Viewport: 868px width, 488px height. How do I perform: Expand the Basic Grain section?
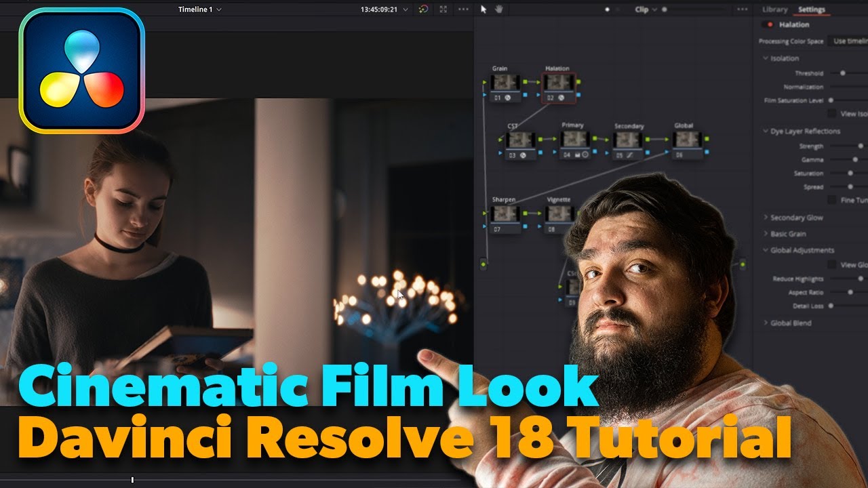(x=766, y=234)
